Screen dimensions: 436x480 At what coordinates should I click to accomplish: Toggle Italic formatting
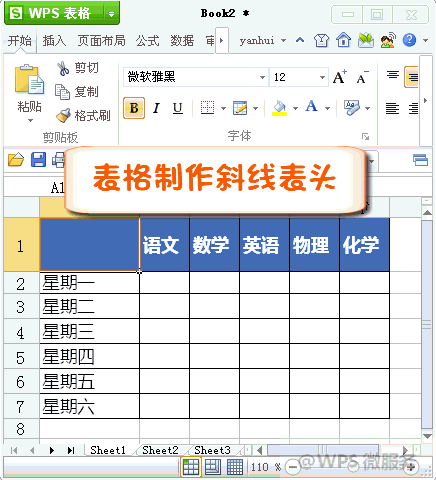coord(156,108)
